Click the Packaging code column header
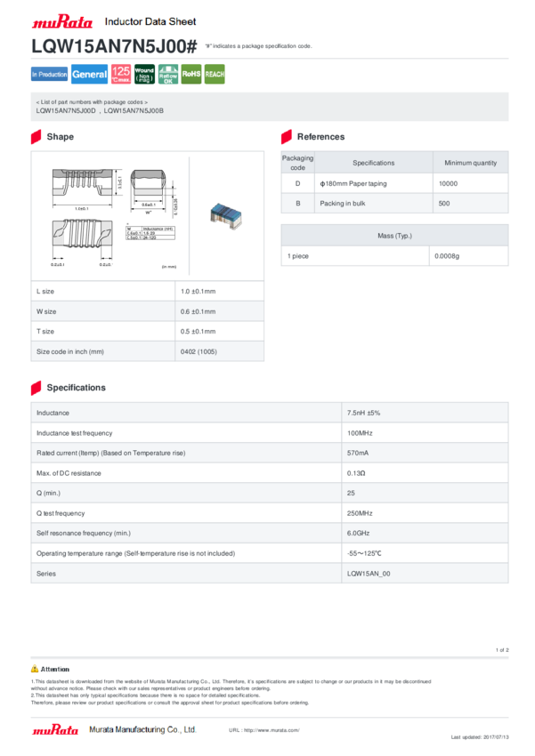Screen dimensions: 535x756 pyautogui.click(x=297, y=163)
